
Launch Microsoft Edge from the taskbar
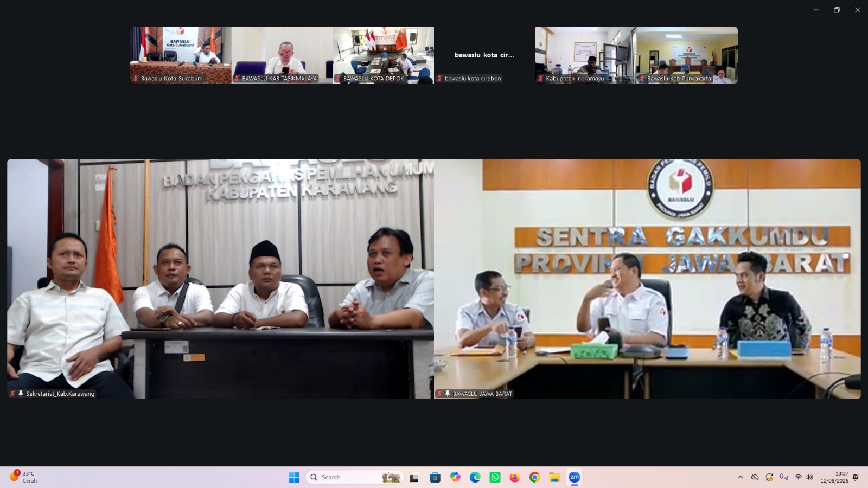coord(475,477)
